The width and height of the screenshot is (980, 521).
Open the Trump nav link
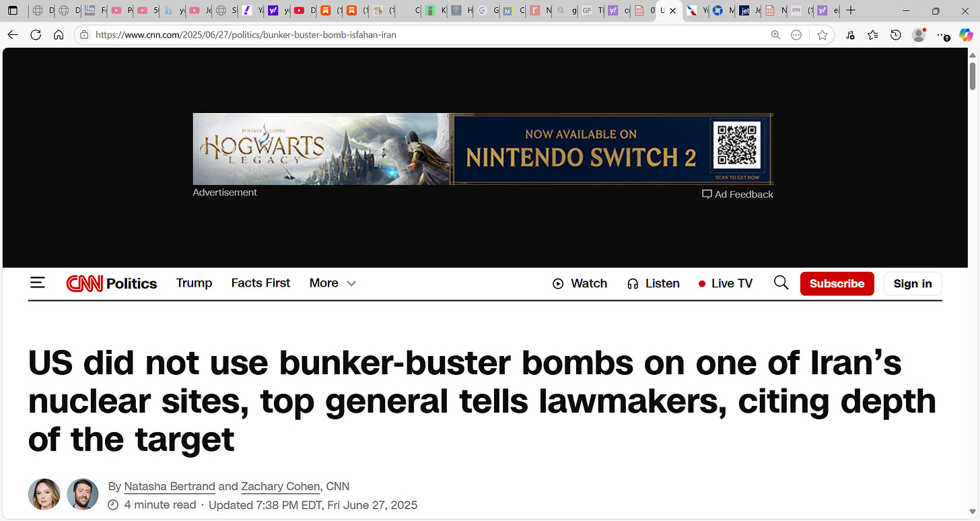(194, 283)
